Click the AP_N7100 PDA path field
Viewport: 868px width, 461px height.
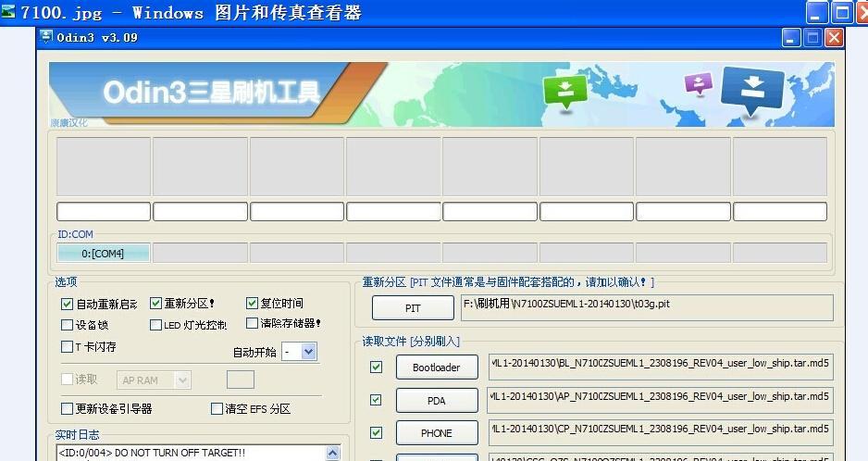661,400
